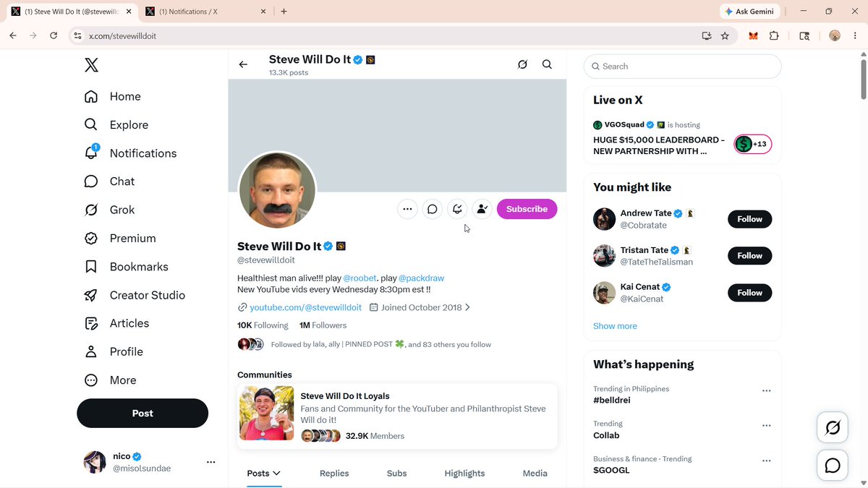This screenshot has width=868, height=488.
Task: Click back arrow on profile header
Action: [243, 64]
